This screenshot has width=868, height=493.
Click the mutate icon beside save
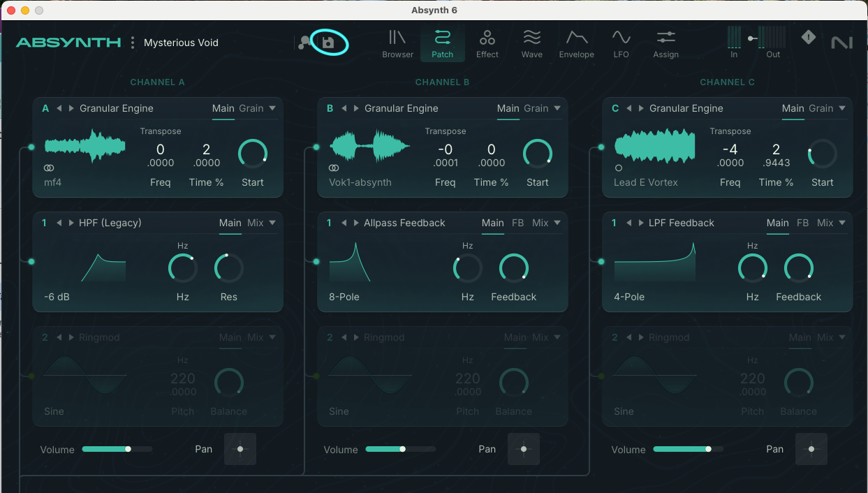pos(304,43)
